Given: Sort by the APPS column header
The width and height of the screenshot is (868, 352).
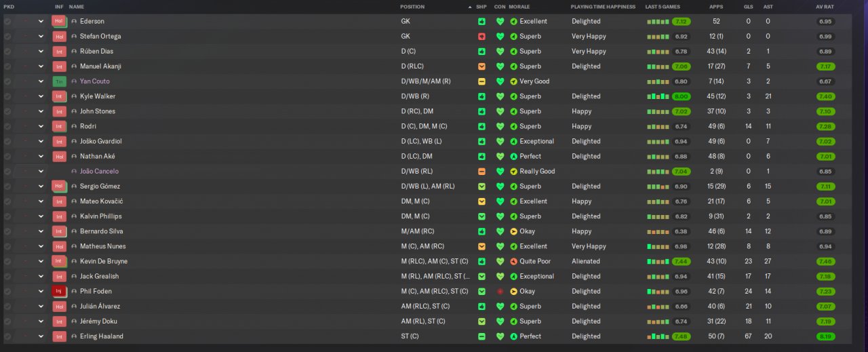Looking at the screenshot, I should tap(716, 7).
